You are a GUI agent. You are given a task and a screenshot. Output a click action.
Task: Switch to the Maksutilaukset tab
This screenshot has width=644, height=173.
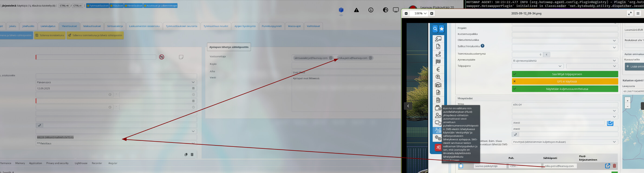[x=92, y=26]
